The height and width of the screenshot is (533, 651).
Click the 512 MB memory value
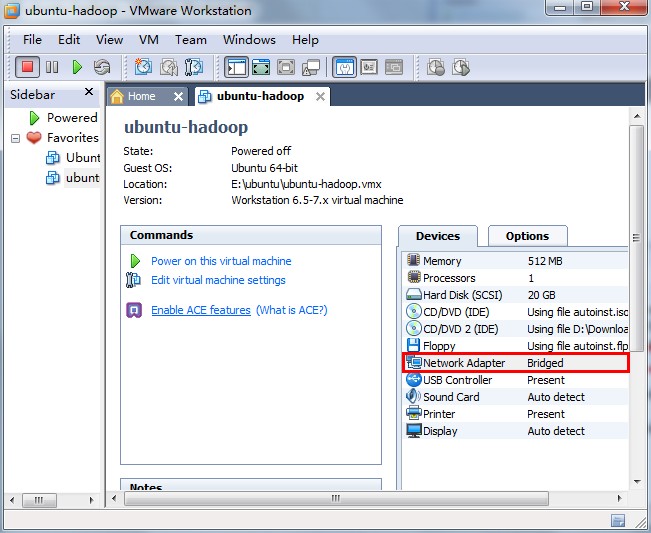pos(545,261)
